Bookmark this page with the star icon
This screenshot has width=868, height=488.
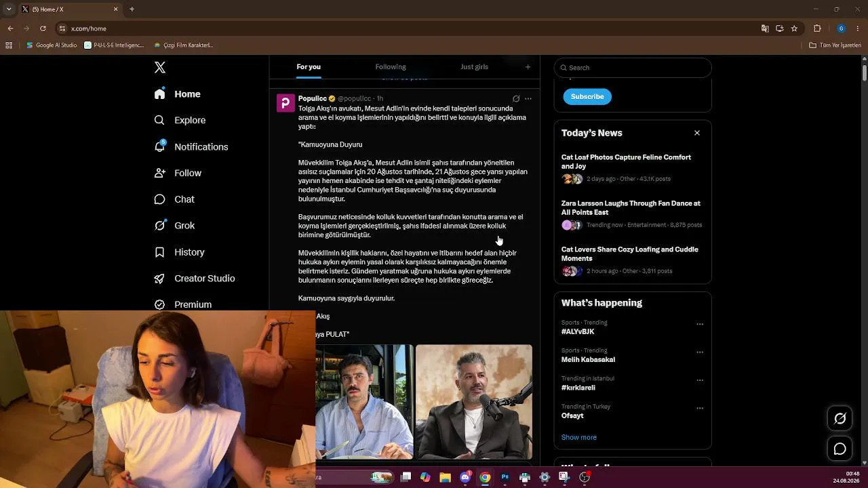coord(794,28)
